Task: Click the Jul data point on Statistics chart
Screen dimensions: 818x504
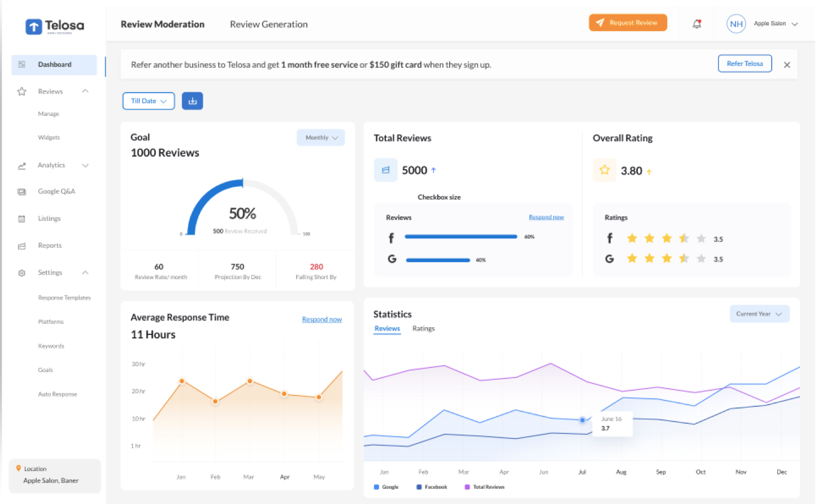Action: pos(582,420)
